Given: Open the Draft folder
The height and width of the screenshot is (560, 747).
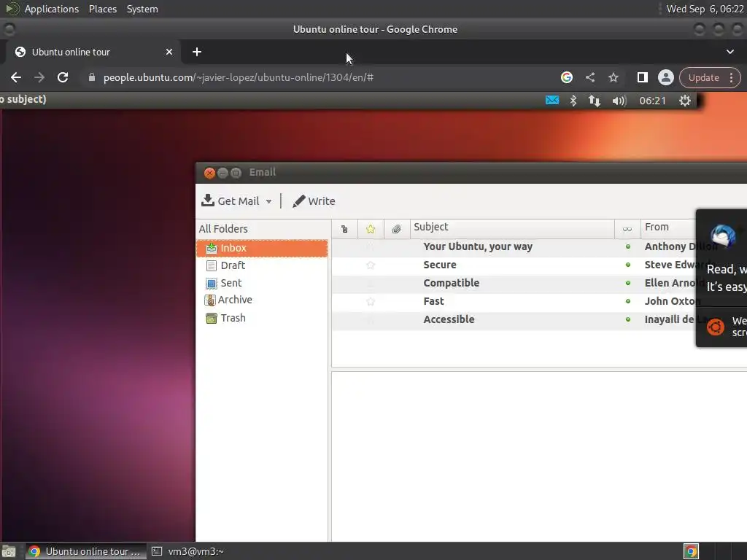Looking at the screenshot, I should (225, 265).
